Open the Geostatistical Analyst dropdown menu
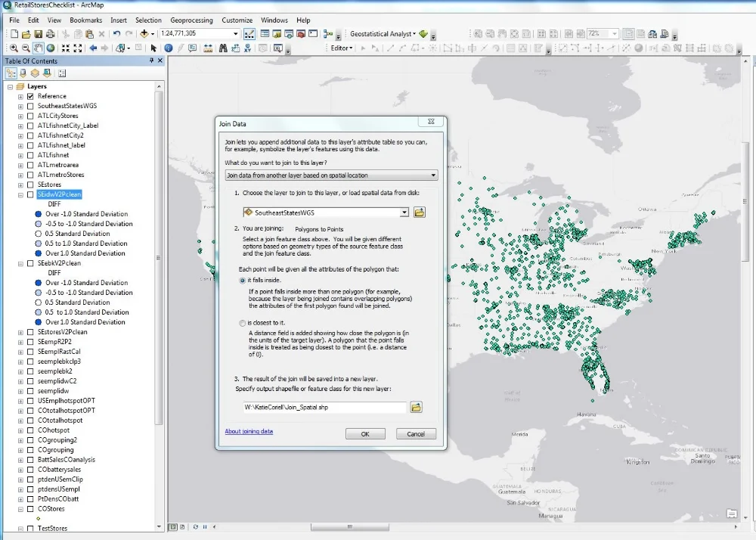 click(x=383, y=34)
